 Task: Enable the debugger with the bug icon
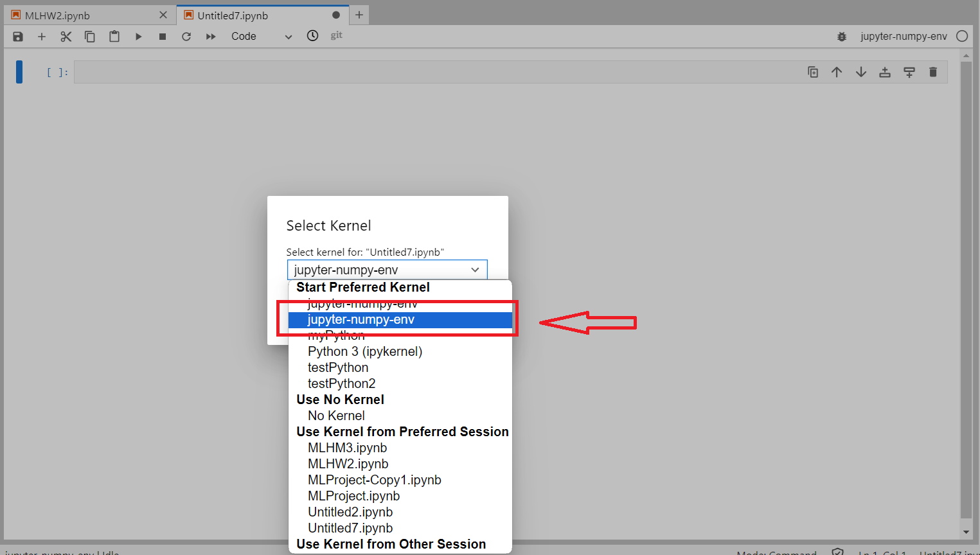click(x=842, y=37)
